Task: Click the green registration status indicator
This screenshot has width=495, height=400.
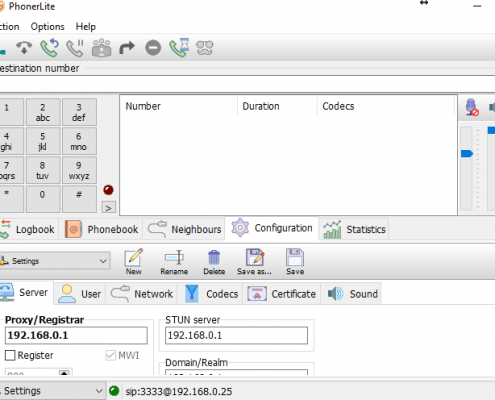Action: (114, 391)
